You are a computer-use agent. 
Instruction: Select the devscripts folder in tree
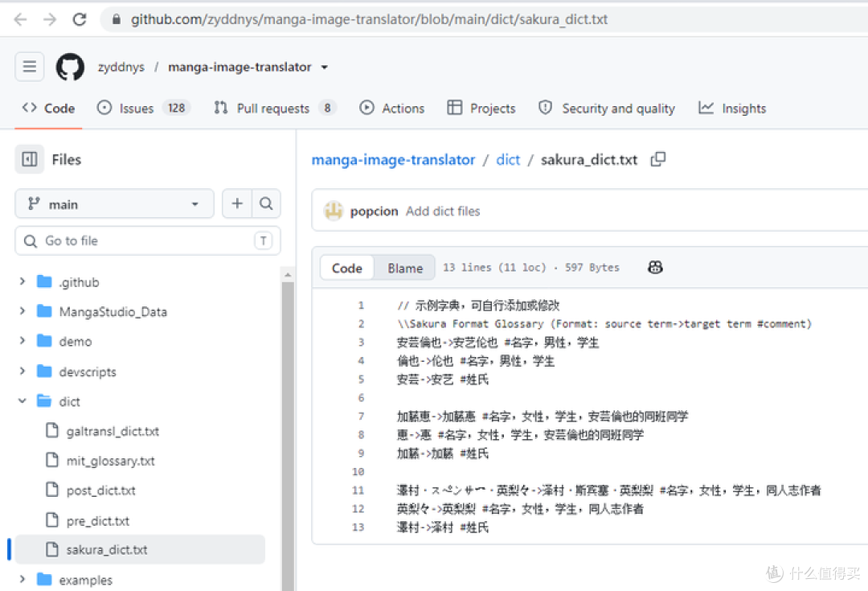[88, 371]
